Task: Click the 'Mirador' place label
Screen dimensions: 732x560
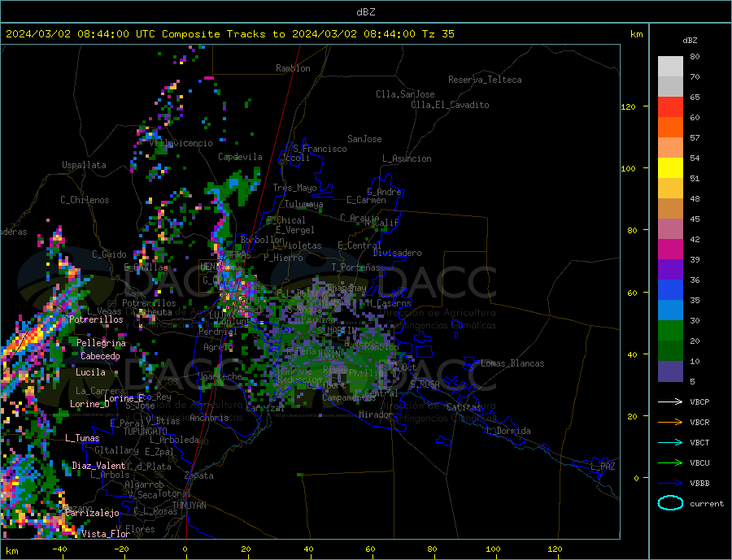Action: 376,415
